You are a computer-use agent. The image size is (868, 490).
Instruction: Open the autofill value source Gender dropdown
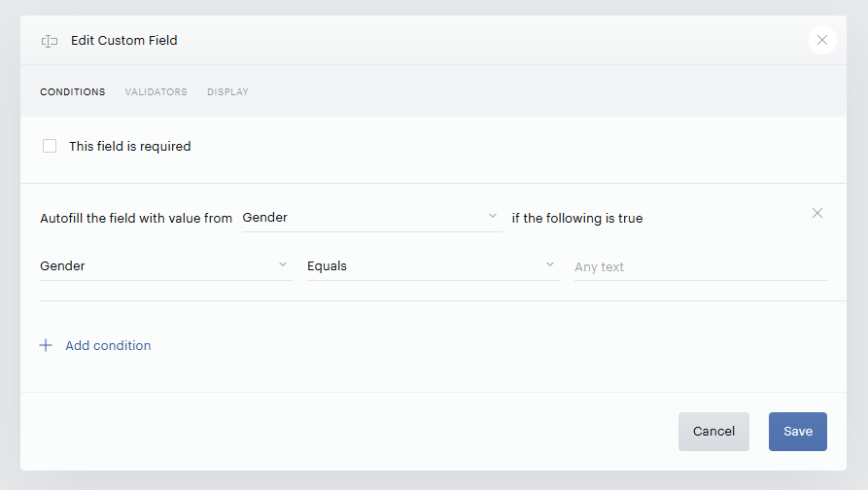[x=372, y=218]
